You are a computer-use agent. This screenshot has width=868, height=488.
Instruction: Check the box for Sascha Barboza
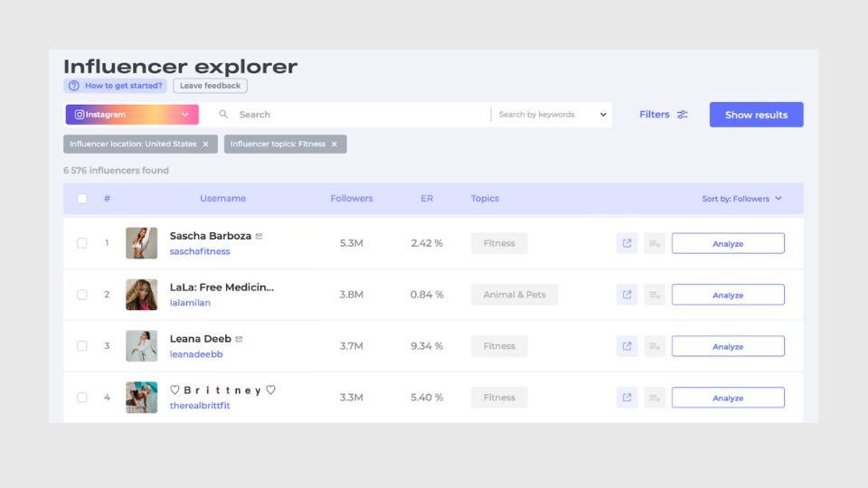[82, 243]
